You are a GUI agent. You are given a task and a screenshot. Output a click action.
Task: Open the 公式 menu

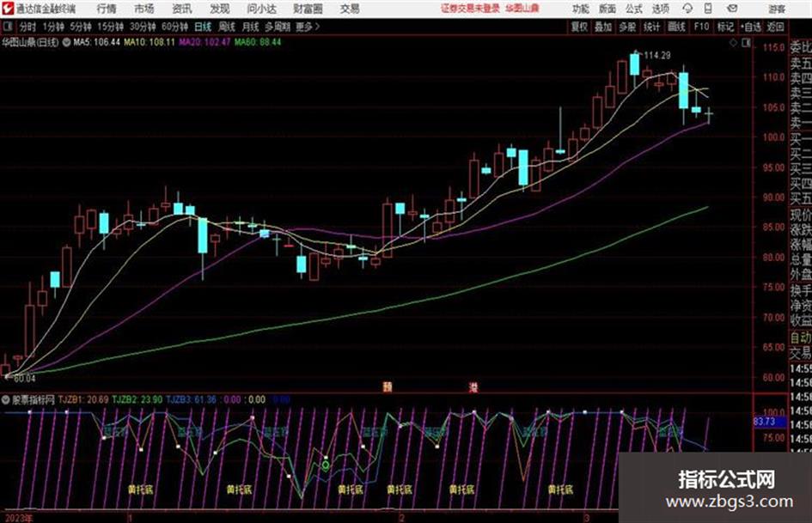[633, 9]
